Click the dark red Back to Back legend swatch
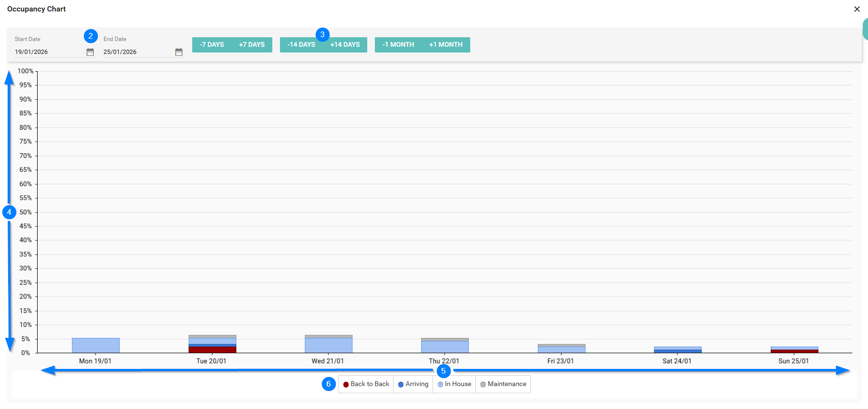The width and height of the screenshot is (868, 409). [346, 385]
